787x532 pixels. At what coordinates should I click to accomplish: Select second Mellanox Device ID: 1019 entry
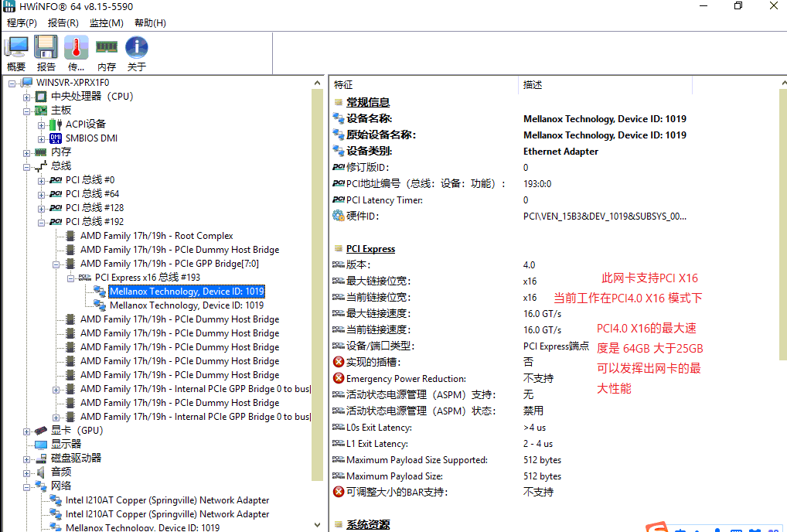[186, 305]
